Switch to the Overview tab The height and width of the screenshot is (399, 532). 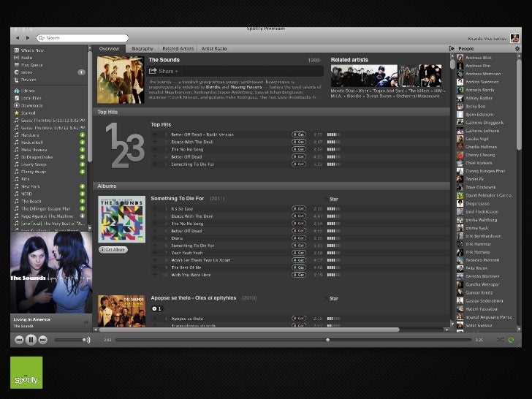pos(109,48)
